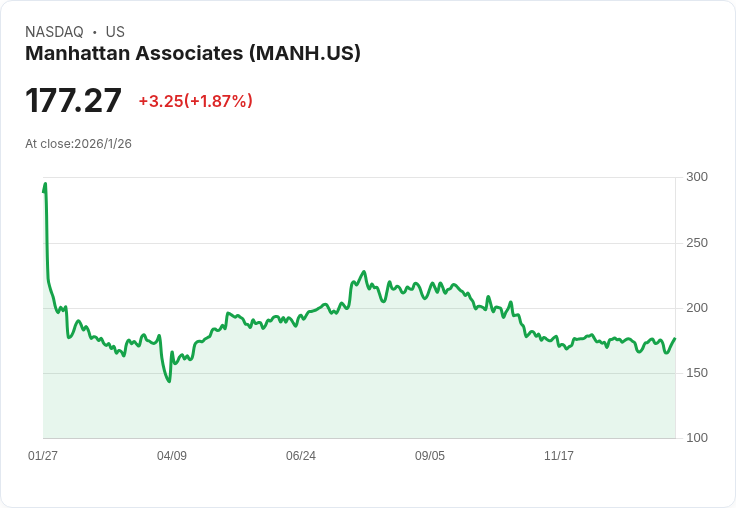This screenshot has height=508, width=736.
Task: Click the US market label
Action: coord(115,32)
